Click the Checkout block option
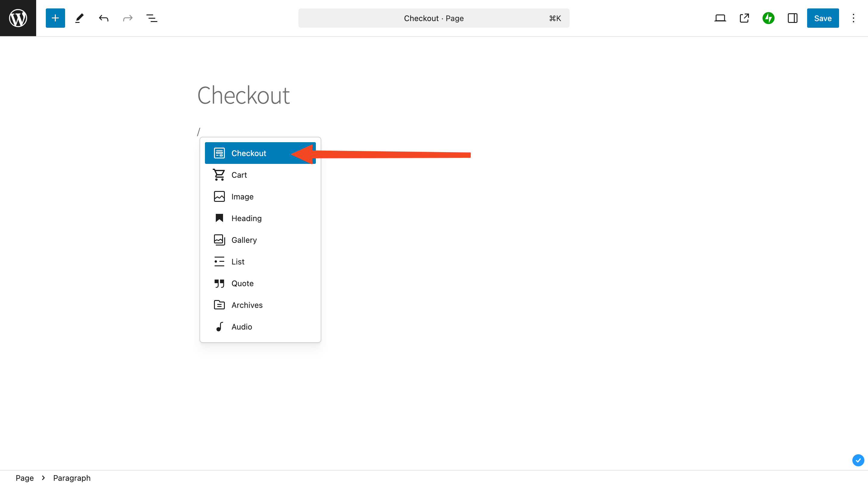The image size is (868, 485). click(x=260, y=152)
